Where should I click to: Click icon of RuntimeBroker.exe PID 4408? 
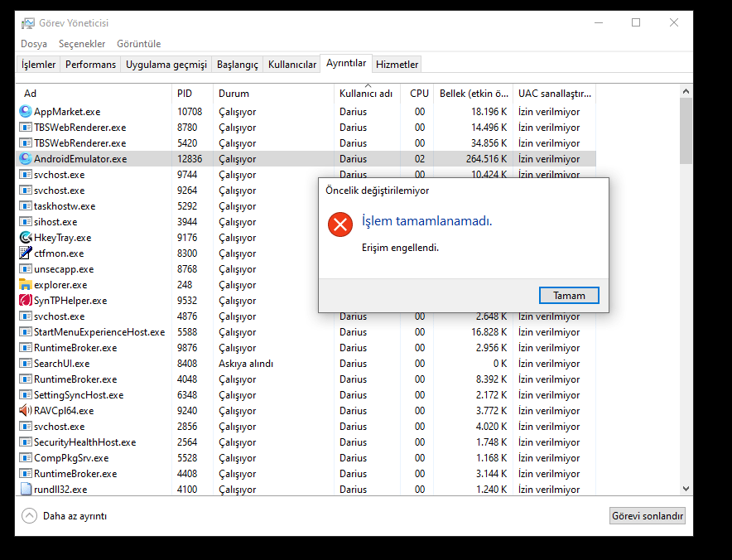25,474
